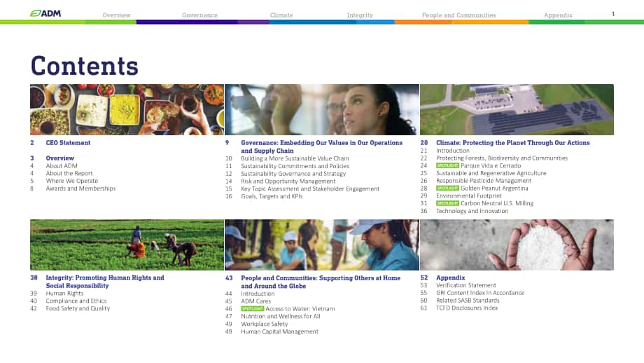Open Human Capital Management entry

coord(279,331)
